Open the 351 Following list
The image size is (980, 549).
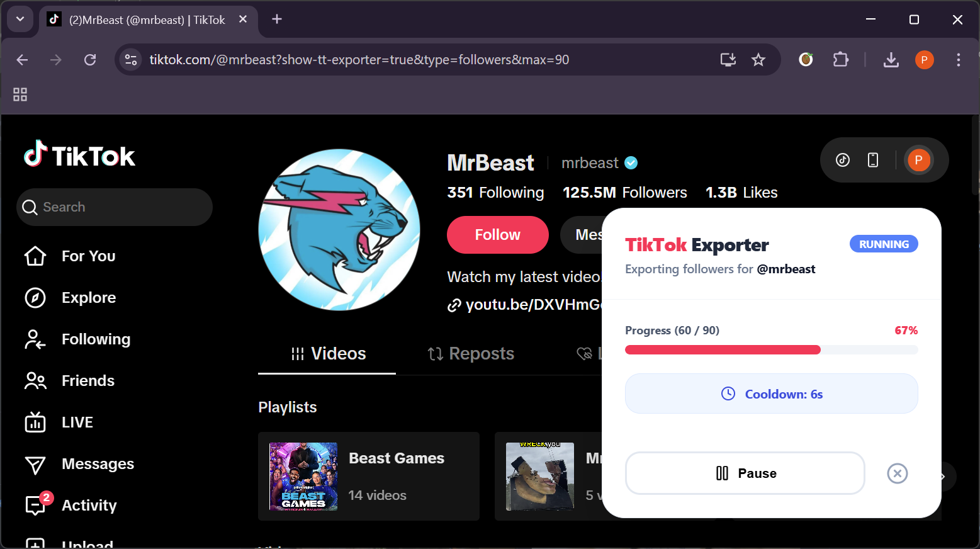point(495,193)
